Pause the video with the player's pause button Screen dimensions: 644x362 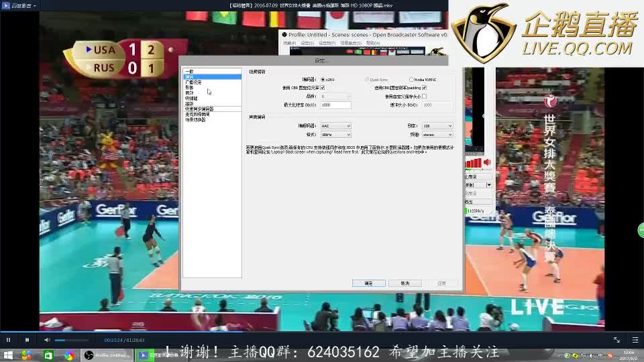(8, 340)
